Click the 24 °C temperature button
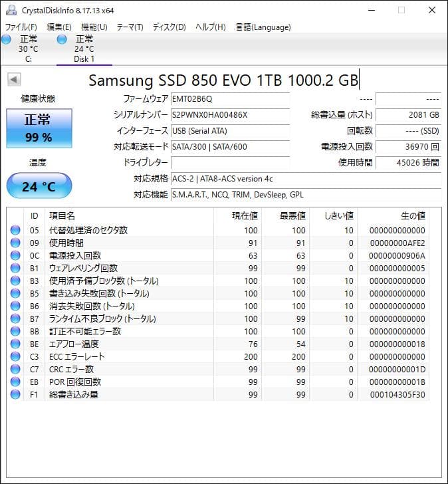Screen dimensions: 448x484 (39, 186)
